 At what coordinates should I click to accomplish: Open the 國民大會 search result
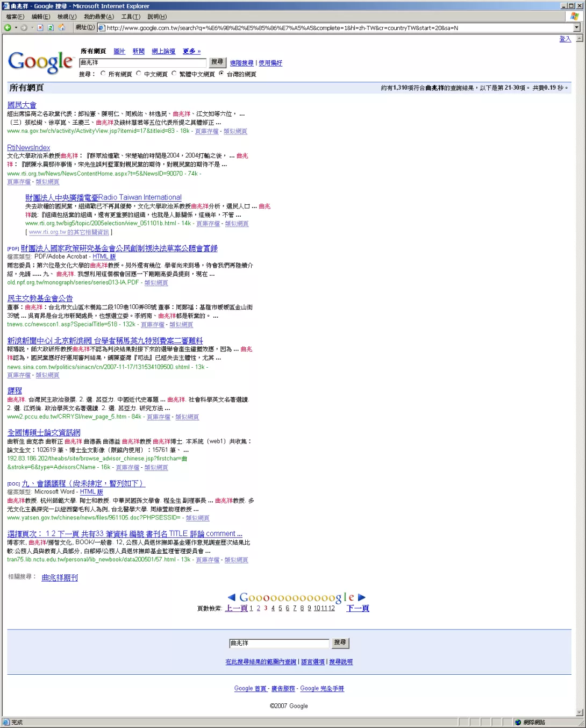22,105
